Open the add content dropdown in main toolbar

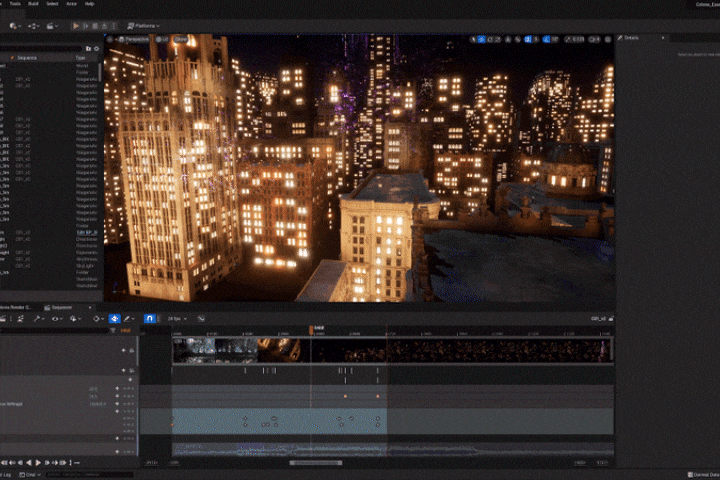pos(14,26)
